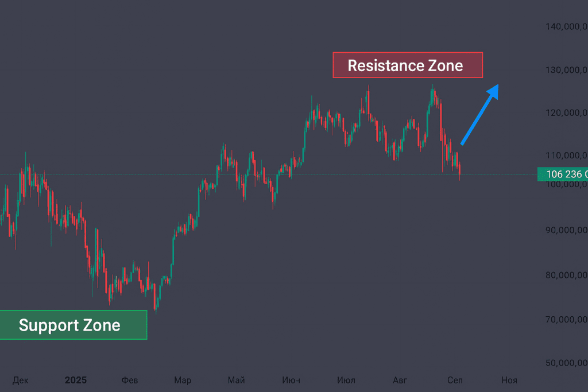Screen dimensions: 588x392
Task: Click the Дек label on time axis
Action: click(20, 380)
